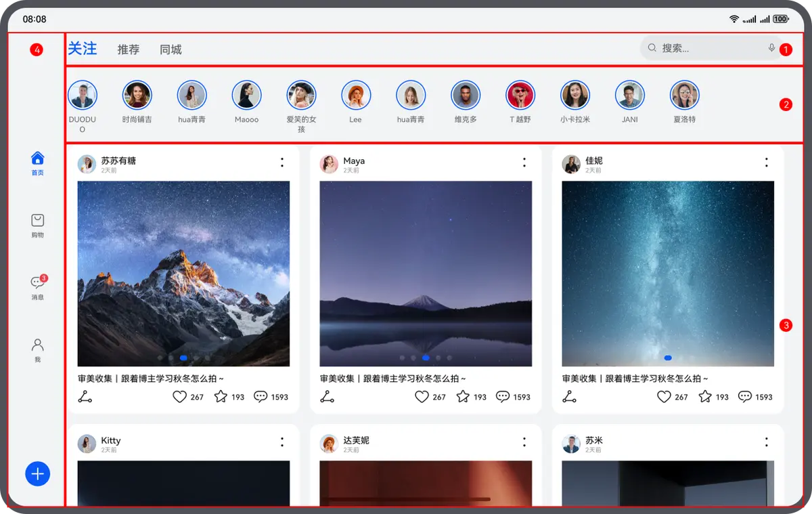Share Maya's post
The height and width of the screenshot is (514, 812).
[328, 397]
